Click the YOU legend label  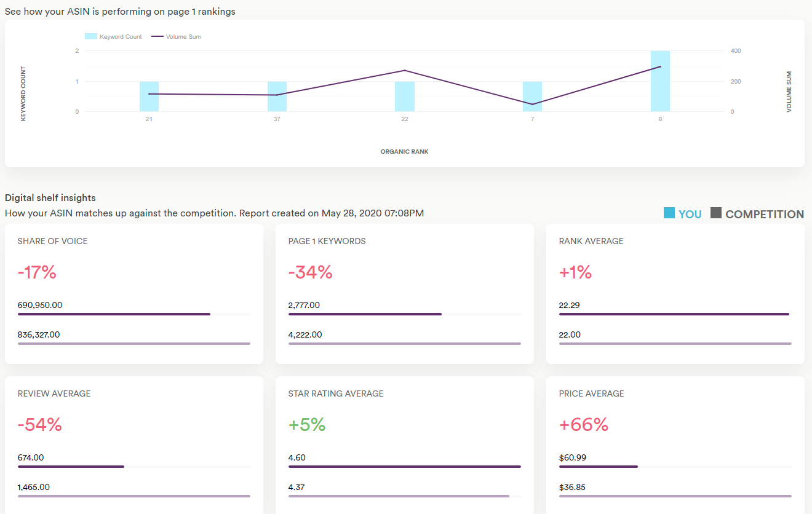[690, 214]
